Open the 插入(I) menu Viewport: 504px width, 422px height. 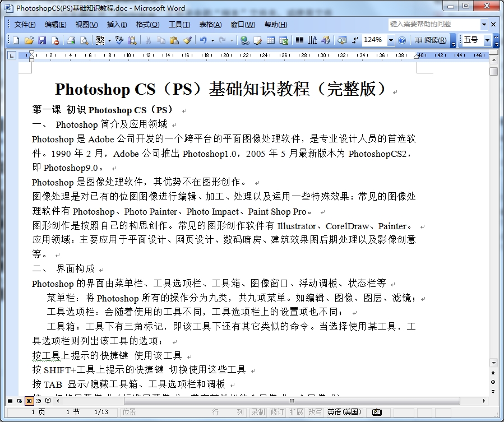click(x=117, y=25)
